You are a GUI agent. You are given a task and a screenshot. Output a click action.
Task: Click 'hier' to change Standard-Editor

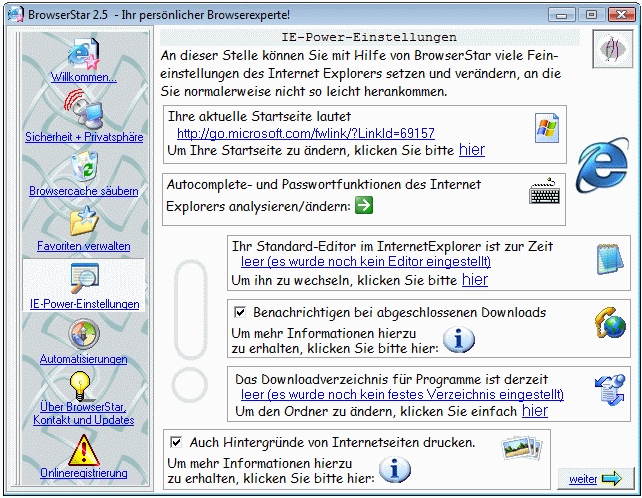pos(475,280)
